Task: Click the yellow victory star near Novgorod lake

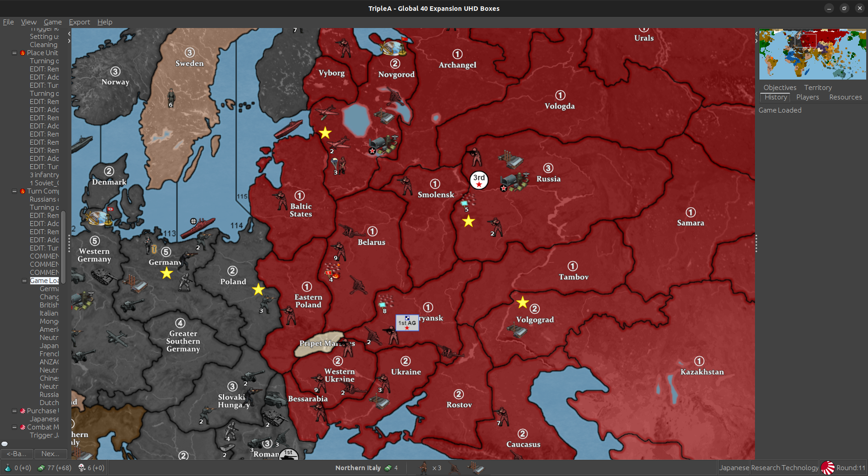Action: point(325,133)
